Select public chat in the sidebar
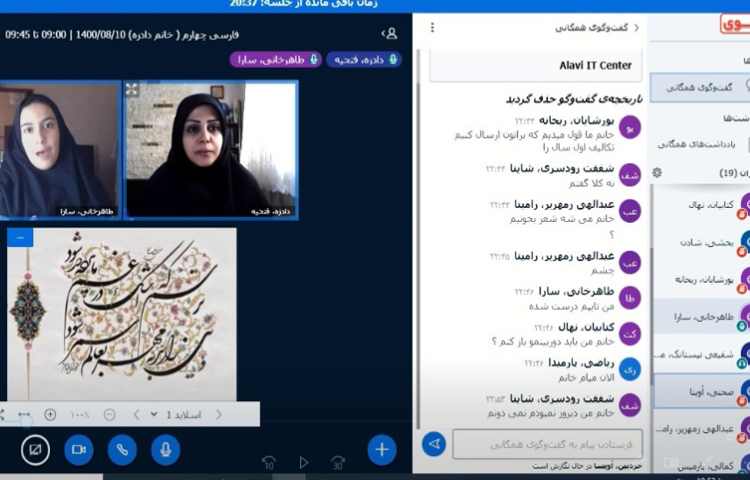 coord(700,87)
